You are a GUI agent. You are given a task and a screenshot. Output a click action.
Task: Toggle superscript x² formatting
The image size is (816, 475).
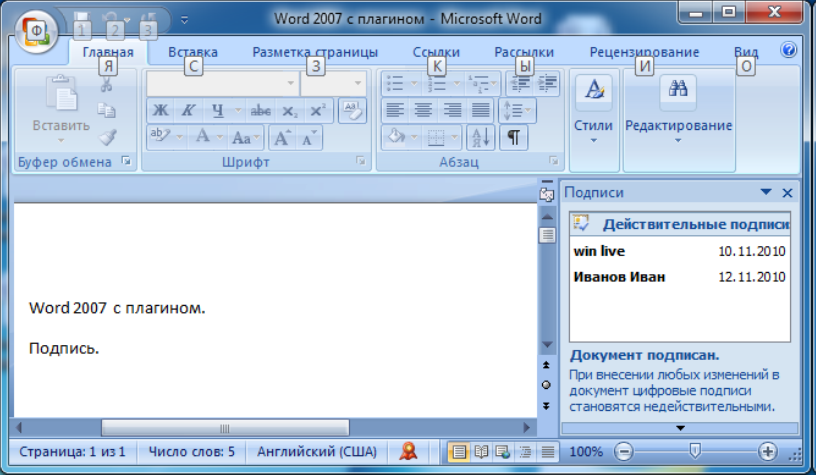pyautogui.click(x=317, y=110)
